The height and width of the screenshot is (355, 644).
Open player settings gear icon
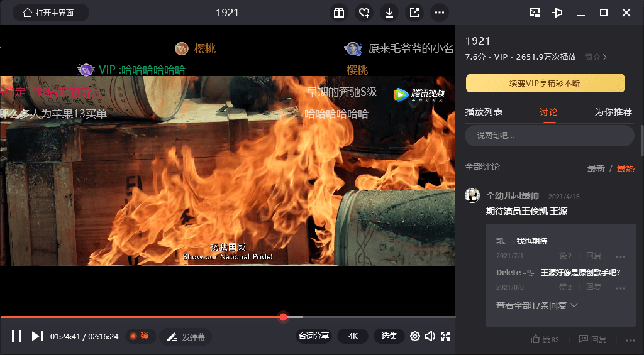pos(415,336)
